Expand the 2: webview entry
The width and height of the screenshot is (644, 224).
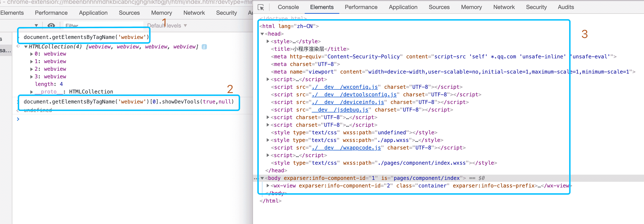[32, 69]
